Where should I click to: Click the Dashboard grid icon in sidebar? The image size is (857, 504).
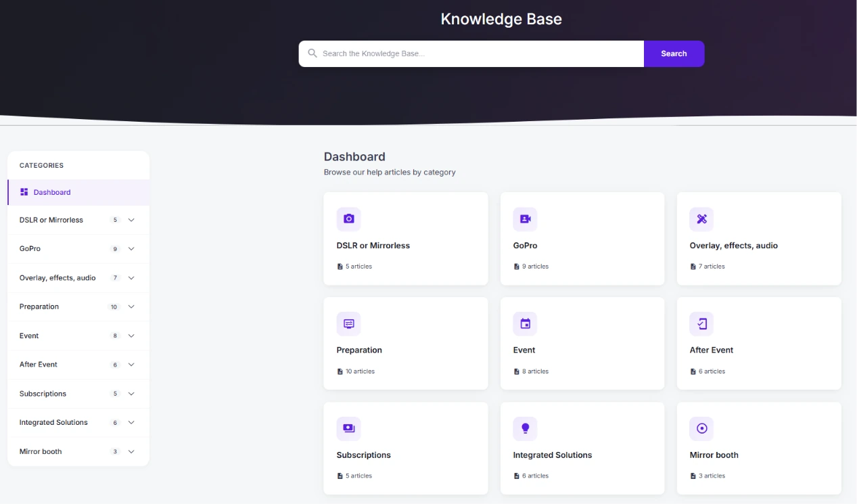pos(24,192)
